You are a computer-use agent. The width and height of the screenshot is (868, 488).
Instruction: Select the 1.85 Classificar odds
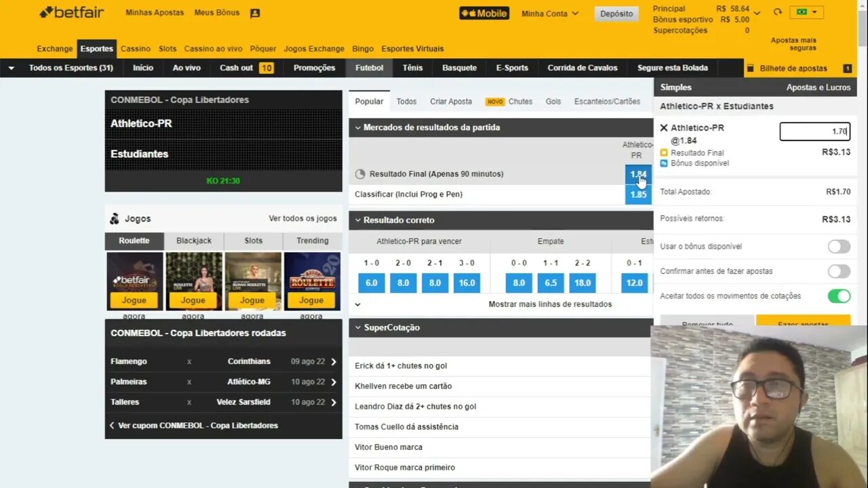click(638, 195)
